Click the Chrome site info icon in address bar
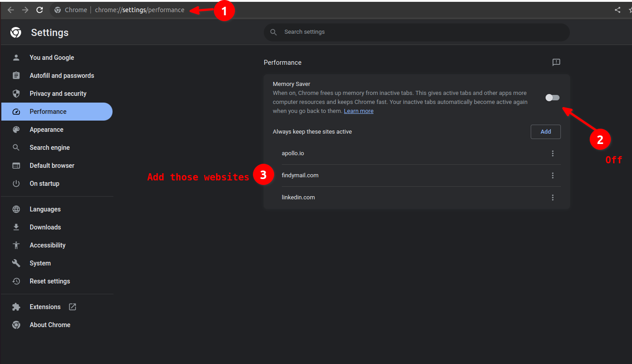The height and width of the screenshot is (364, 632). (58, 10)
